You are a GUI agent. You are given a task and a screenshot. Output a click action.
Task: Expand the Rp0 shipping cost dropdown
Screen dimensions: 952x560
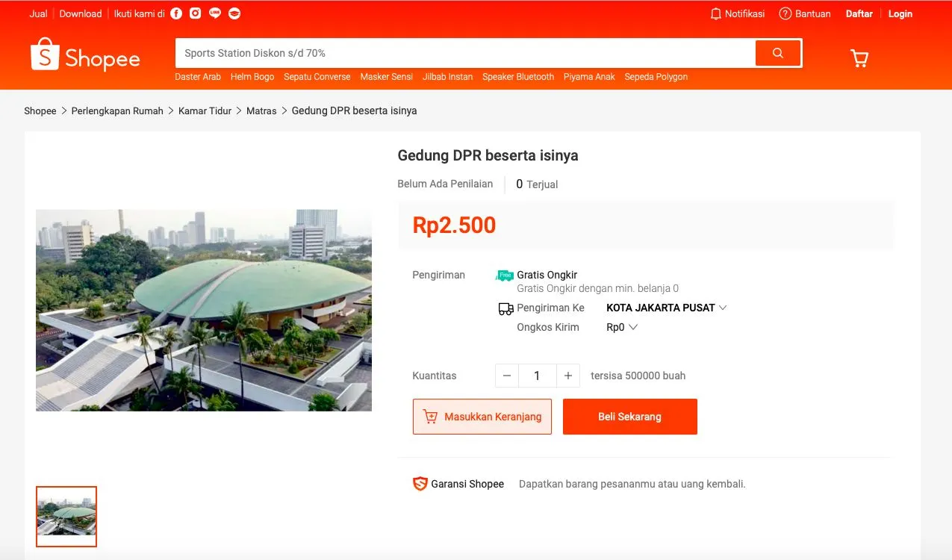pyautogui.click(x=620, y=326)
